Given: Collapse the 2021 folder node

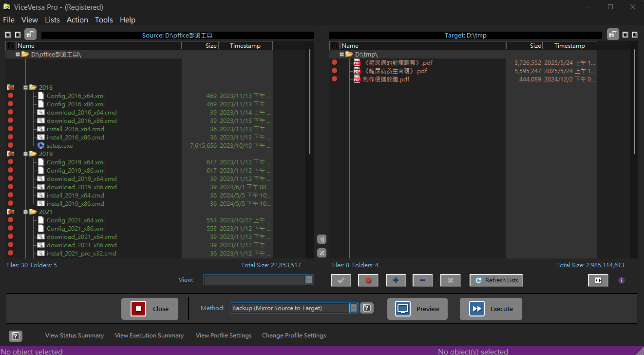Looking at the screenshot, I should (25, 212).
